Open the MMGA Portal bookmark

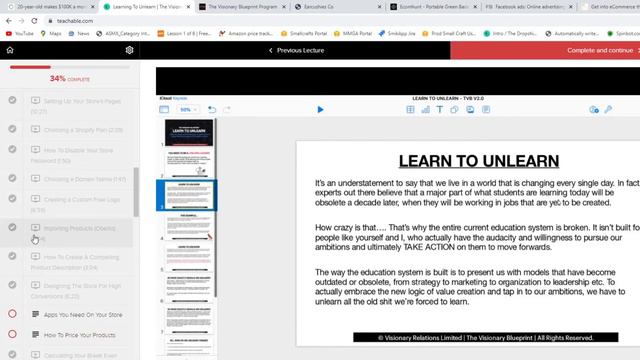tap(353, 33)
